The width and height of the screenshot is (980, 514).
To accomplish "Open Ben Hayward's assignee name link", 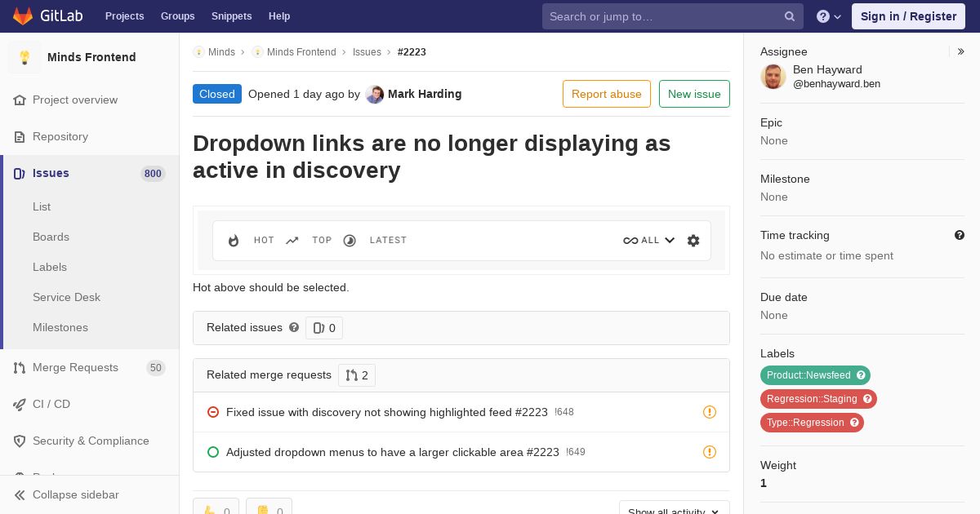I will [x=827, y=70].
